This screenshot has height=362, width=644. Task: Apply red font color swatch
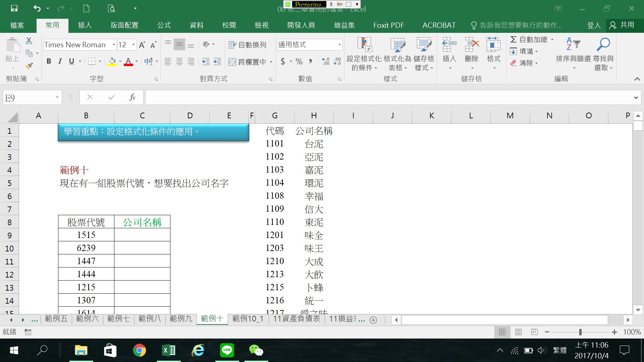pyautogui.click(x=128, y=62)
